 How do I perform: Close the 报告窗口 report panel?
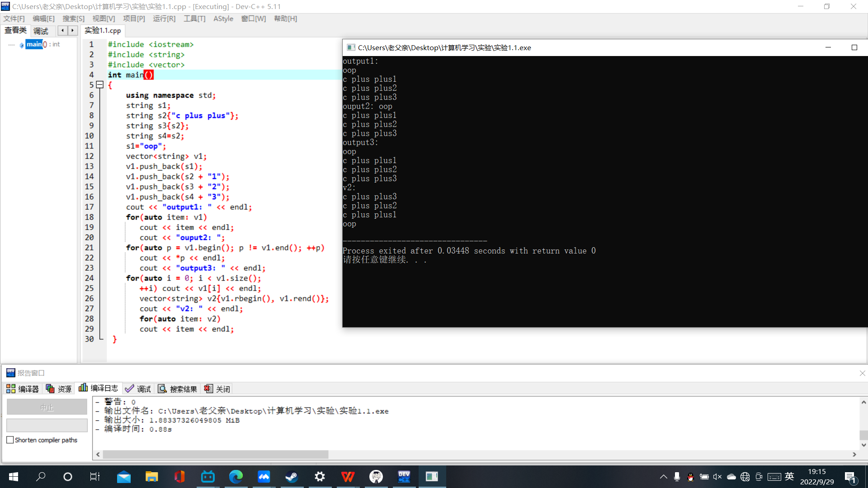click(x=862, y=373)
